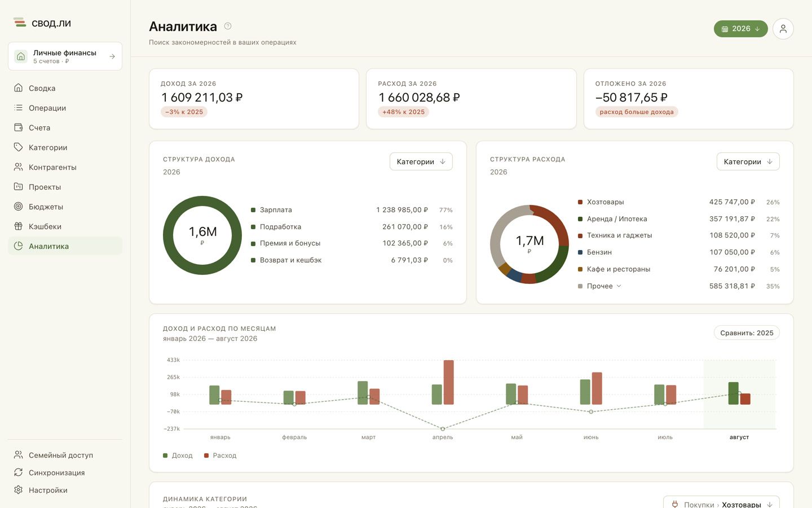
Task: Open the Личные финансы account switcher
Action: 65,56
